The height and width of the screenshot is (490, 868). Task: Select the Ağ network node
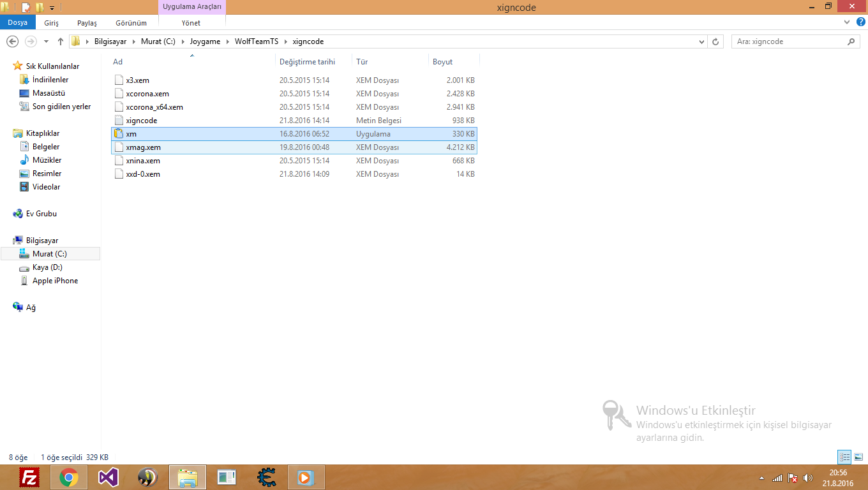pyautogui.click(x=31, y=308)
